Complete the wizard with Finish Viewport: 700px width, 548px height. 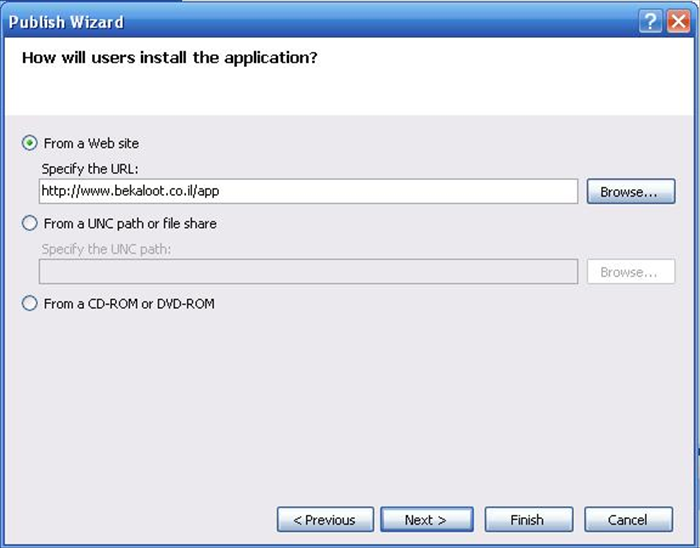[529, 519]
